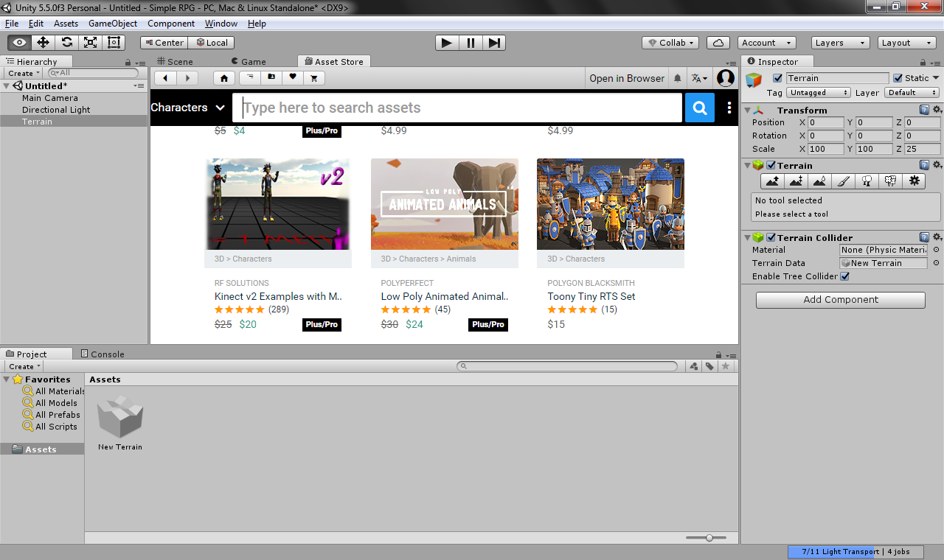Image resolution: width=944 pixels, height=560 pixels.
Task: Select the Paint Texture brush tool
Action: 844,181
